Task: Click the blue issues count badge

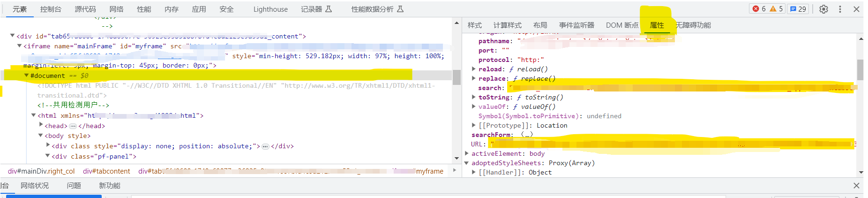Action: point(798,9)
